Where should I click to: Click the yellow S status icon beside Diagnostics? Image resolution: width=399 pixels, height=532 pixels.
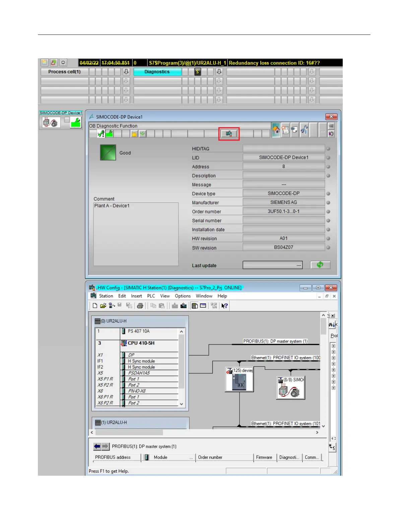click(x=198, y=72)
